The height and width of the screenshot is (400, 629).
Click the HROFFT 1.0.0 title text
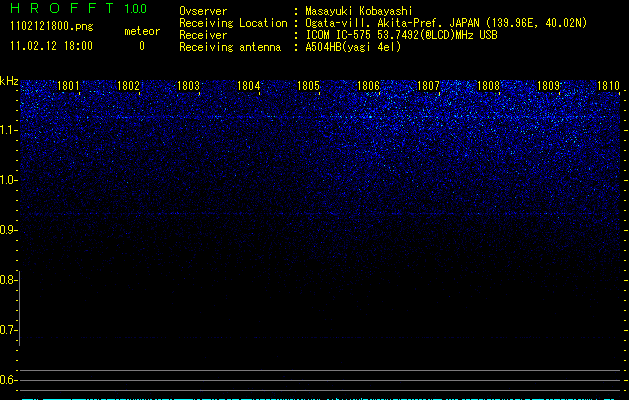click(78, 8)
